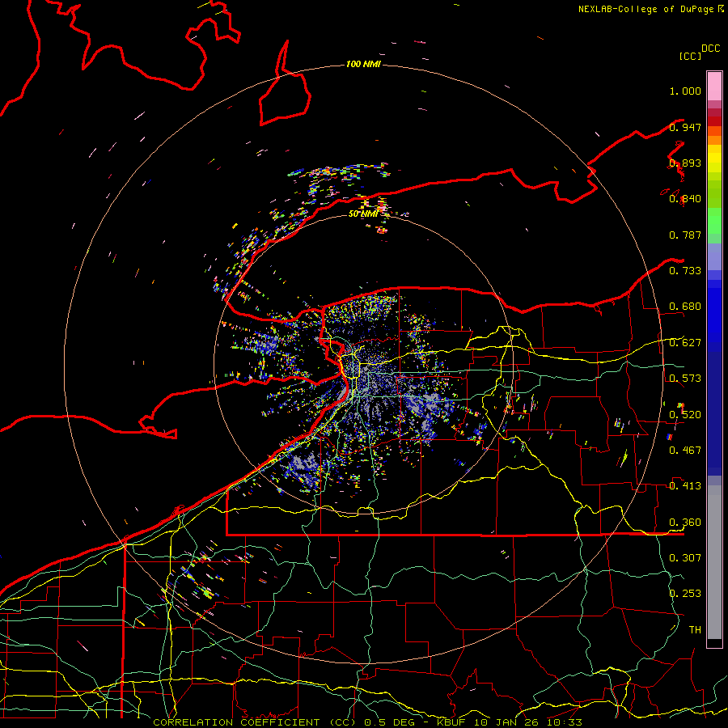Click the 0.947 color scale value
Viewport: 728px width, 728px height.
[685, 127]
